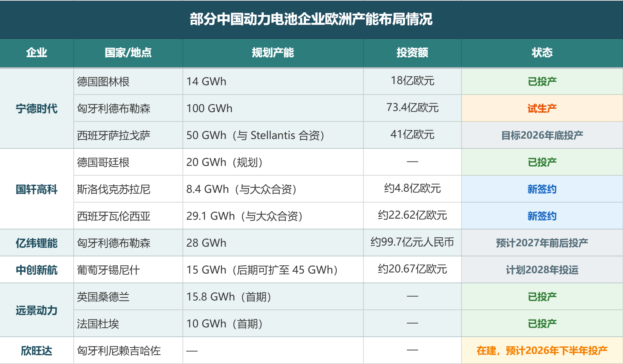Select location cell 法国杜埃
This screenshot has height=364, width=623.
[x=128, y=324]
